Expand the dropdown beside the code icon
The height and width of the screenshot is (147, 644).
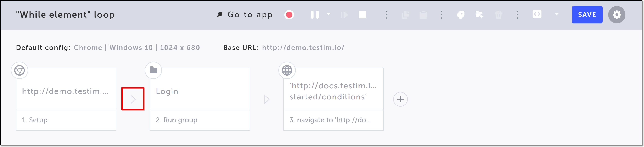(x=557, y=14)
